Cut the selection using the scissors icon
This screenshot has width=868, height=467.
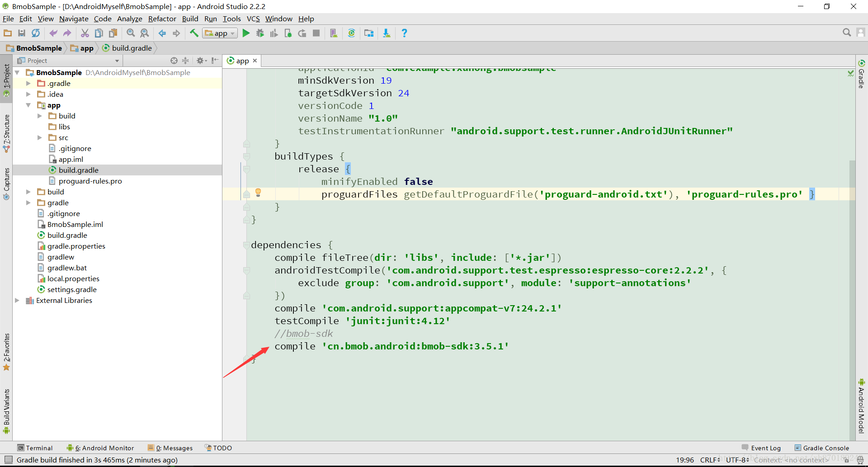tap(85, 33)
